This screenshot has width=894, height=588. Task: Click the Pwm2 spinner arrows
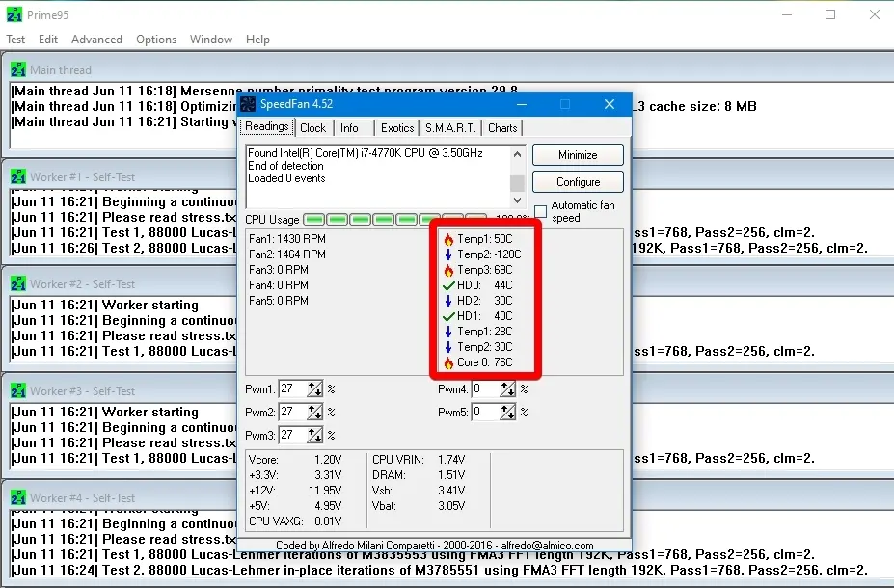pyautogui.click(x=314, y=412)
